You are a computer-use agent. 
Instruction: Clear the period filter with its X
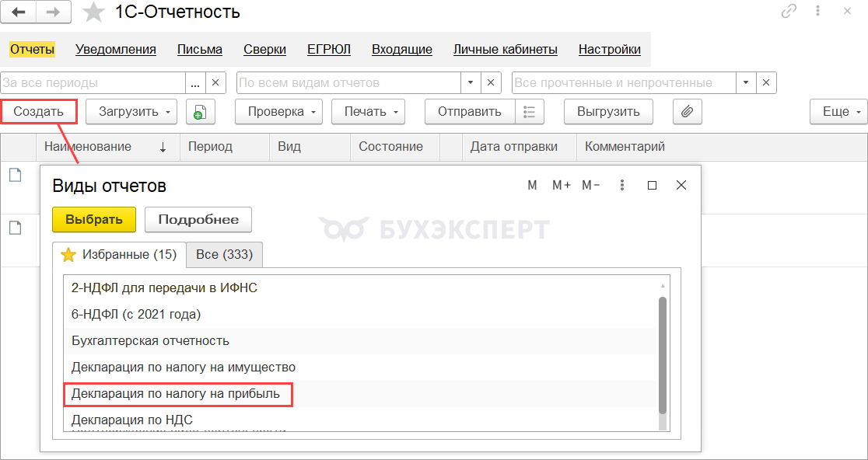click(x=216, y=83)
